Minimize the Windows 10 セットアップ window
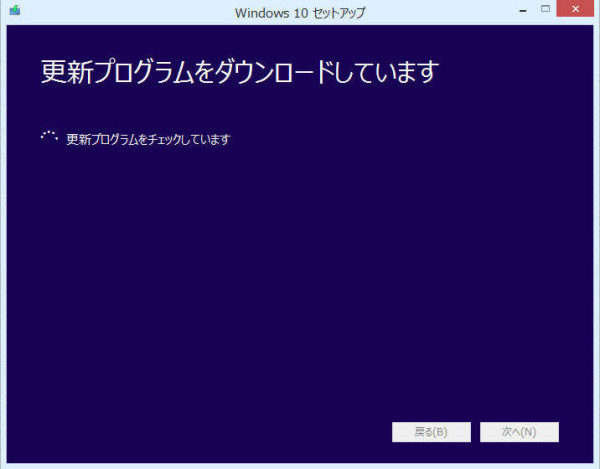This screenshot has height=469, width=600. click(523, 10)
